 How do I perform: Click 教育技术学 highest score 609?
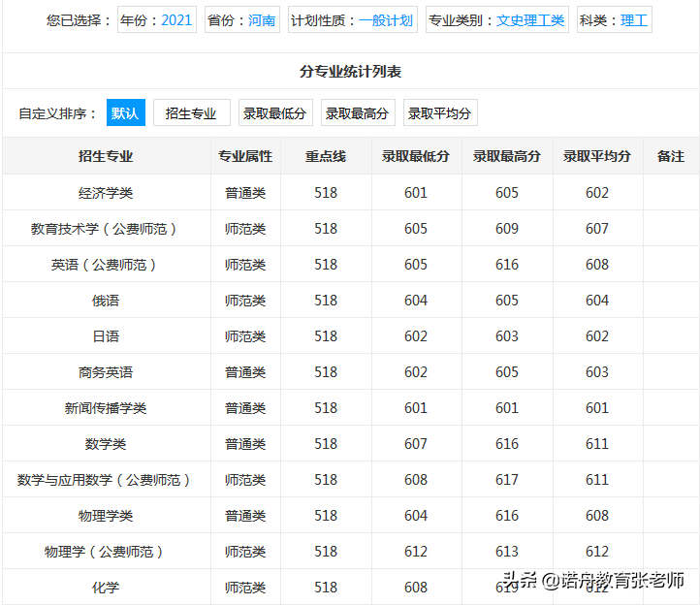click(x=507, y=229)
